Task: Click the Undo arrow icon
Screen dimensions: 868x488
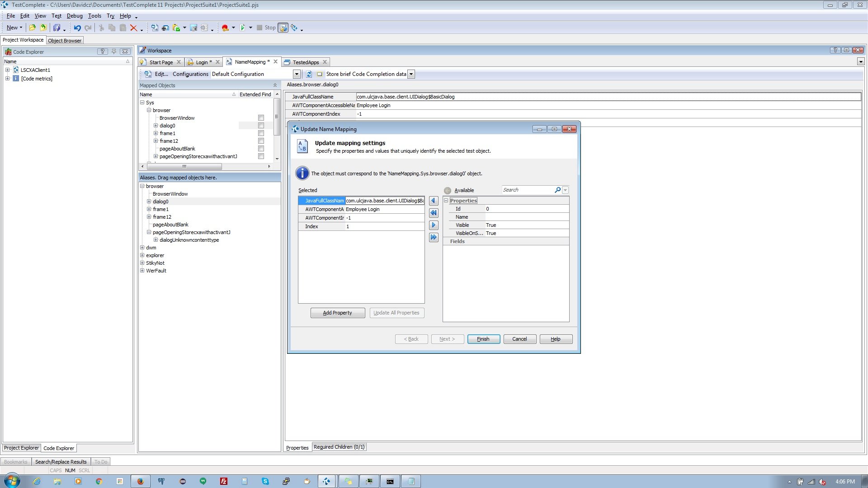Action: coord(77,28)
